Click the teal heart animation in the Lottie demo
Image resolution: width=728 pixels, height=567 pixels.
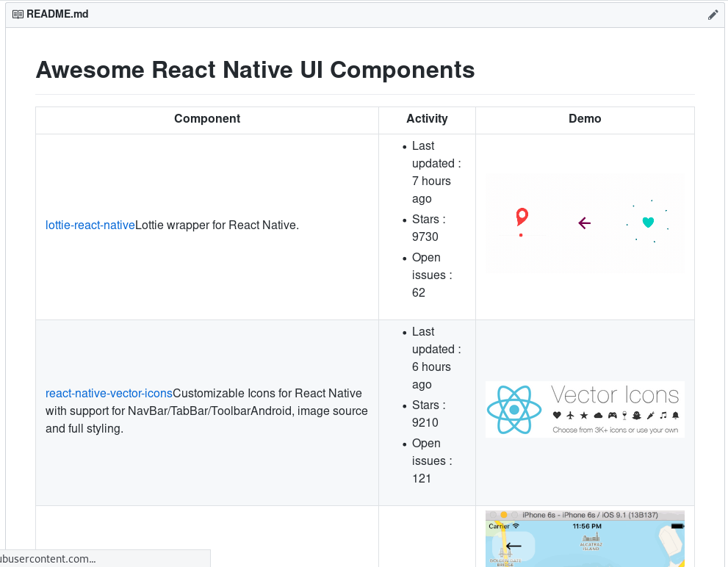pos(648,221)
